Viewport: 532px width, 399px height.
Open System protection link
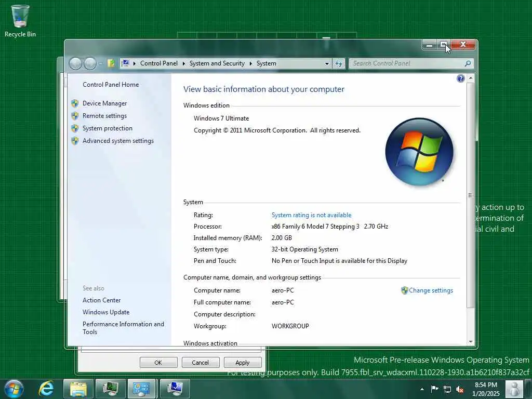coord(107,128)
